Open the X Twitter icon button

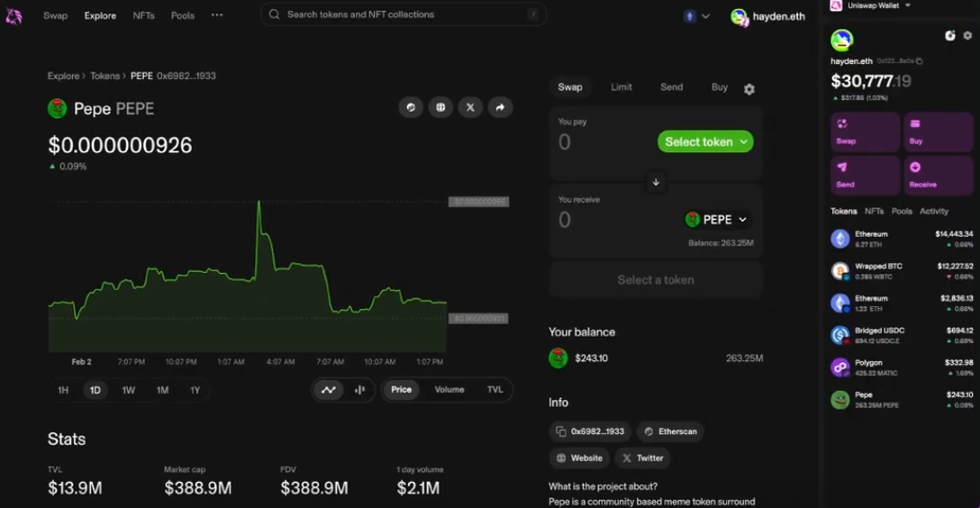point(470,107)
